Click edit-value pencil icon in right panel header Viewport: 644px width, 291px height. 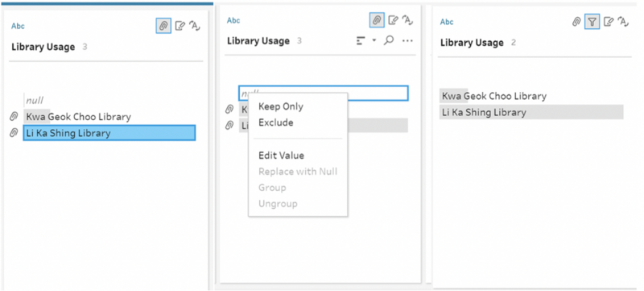point(609,22)
